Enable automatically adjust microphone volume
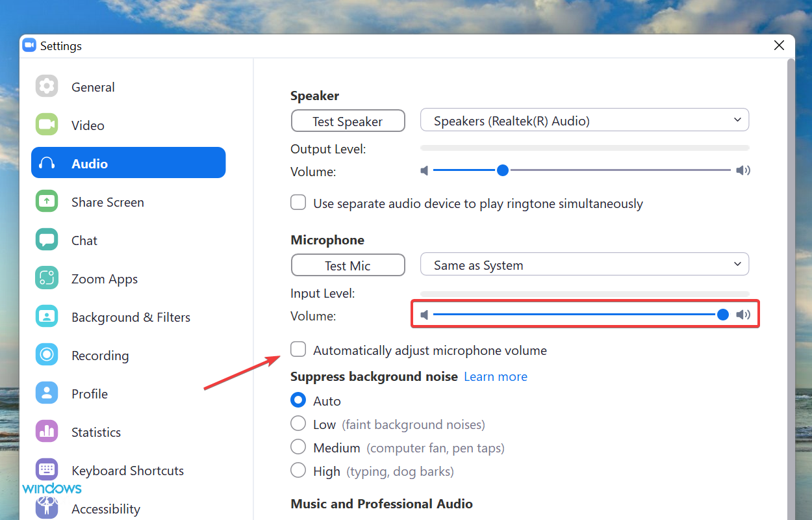The image size is (812, 520). pyautogui.click(x=298, y=350)
